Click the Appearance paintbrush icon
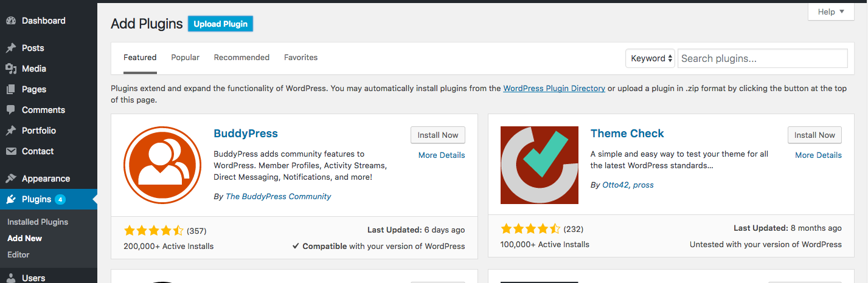This screenshot has height=283, width=868. coord(11,179)
